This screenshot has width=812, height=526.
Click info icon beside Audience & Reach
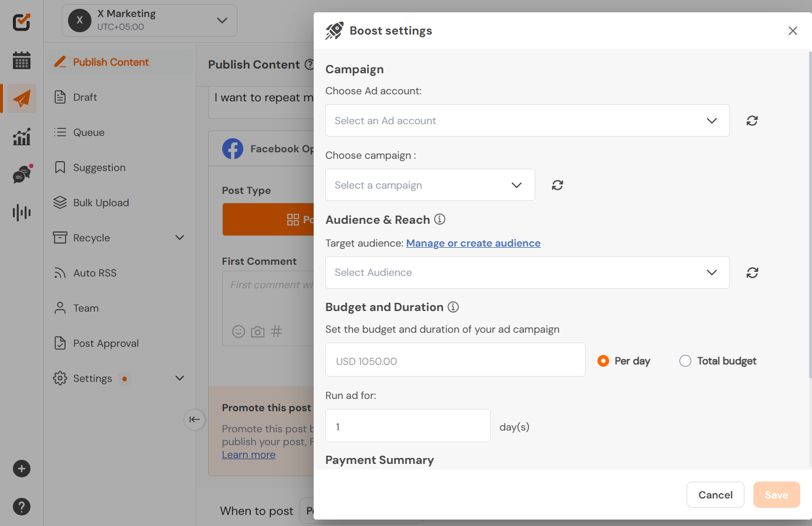pyautogui.click(x=440, y=219)
